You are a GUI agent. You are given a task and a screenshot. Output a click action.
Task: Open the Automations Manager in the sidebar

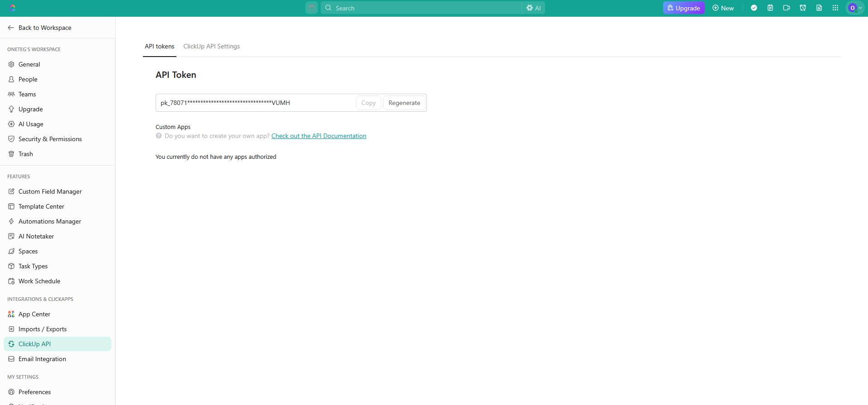49,222
